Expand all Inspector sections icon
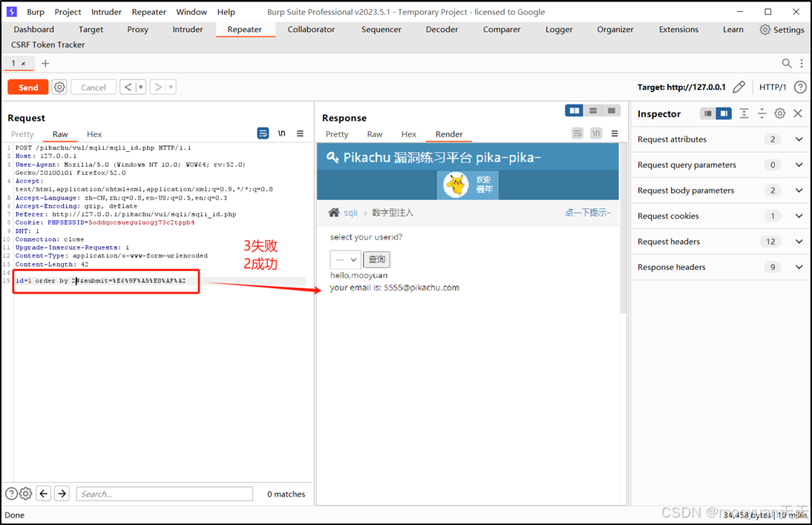This screenshot has width=812, height=525. [x=744, y=113]
